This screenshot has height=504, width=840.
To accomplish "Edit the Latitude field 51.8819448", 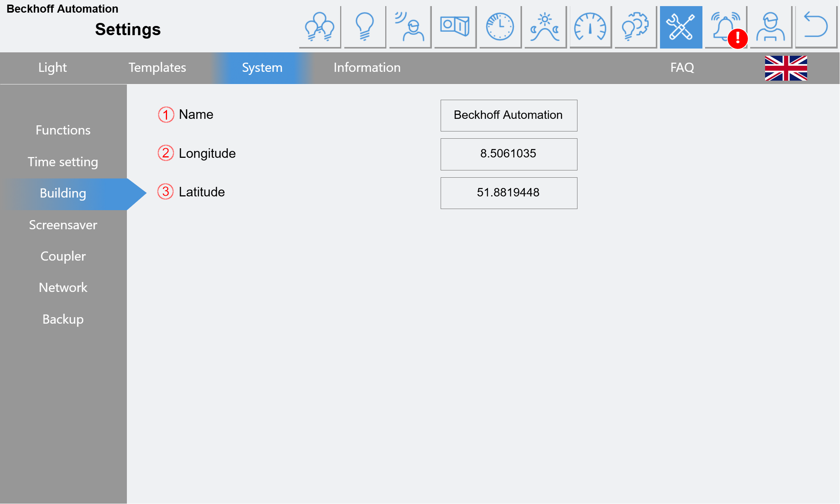I will click(x=509, y=193).
